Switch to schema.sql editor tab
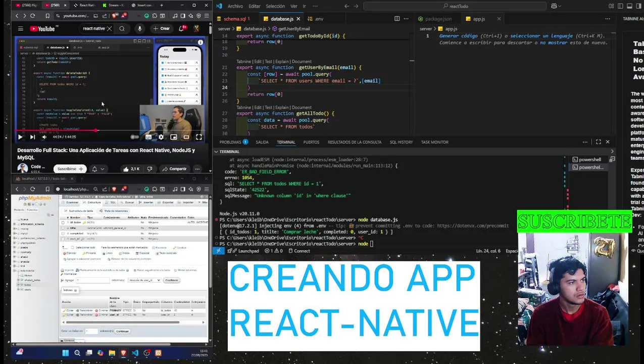This screenshot has width=644, height=364. 236,19
